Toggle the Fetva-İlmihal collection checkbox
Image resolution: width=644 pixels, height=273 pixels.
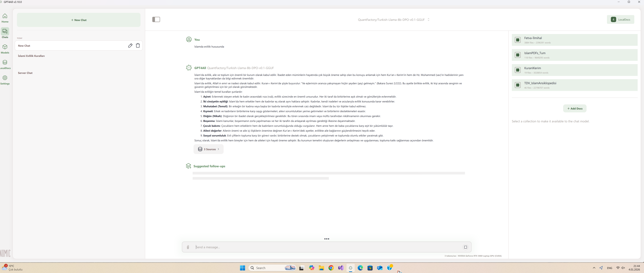pos(518,40)
